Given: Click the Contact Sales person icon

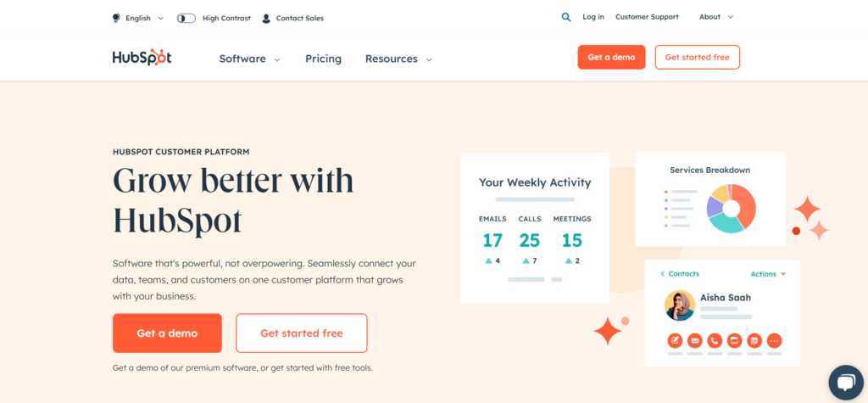Looking at the screenshot, I should (266, 18).
